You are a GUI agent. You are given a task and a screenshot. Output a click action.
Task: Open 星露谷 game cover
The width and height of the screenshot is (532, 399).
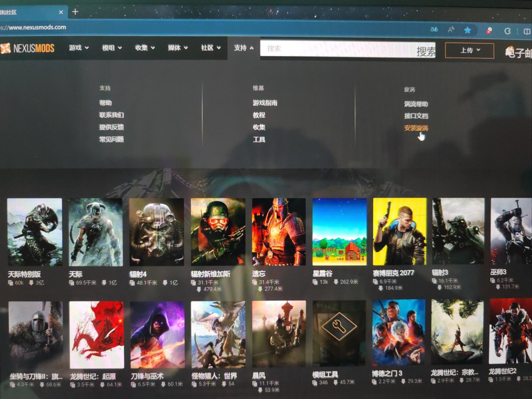[339, 232]
